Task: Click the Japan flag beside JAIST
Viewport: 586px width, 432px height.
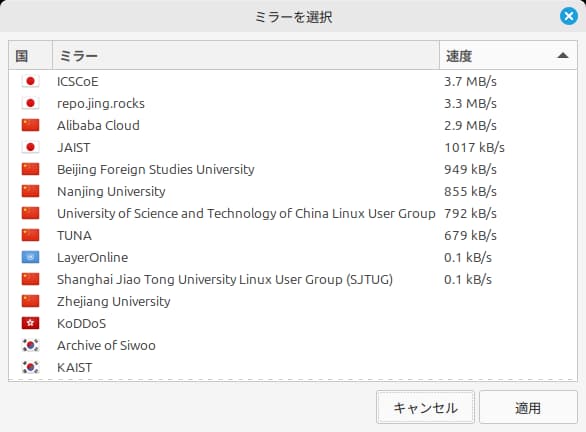Action: click(30, 147)
